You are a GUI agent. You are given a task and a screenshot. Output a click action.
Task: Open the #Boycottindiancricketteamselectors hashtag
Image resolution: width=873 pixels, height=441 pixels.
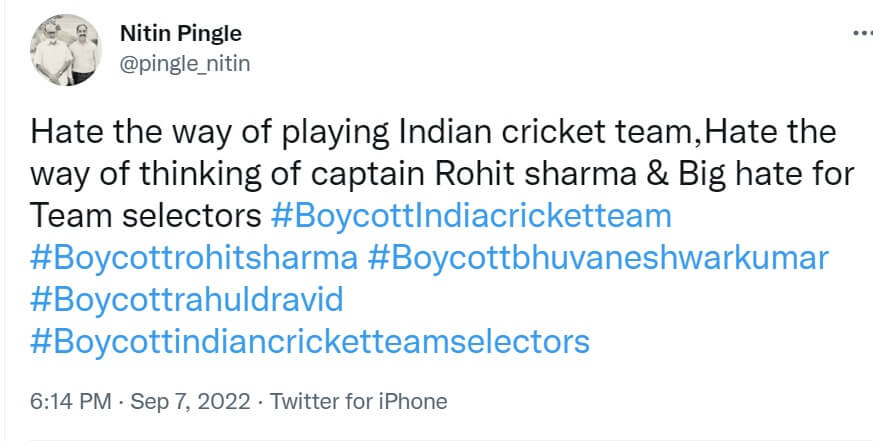310,341
